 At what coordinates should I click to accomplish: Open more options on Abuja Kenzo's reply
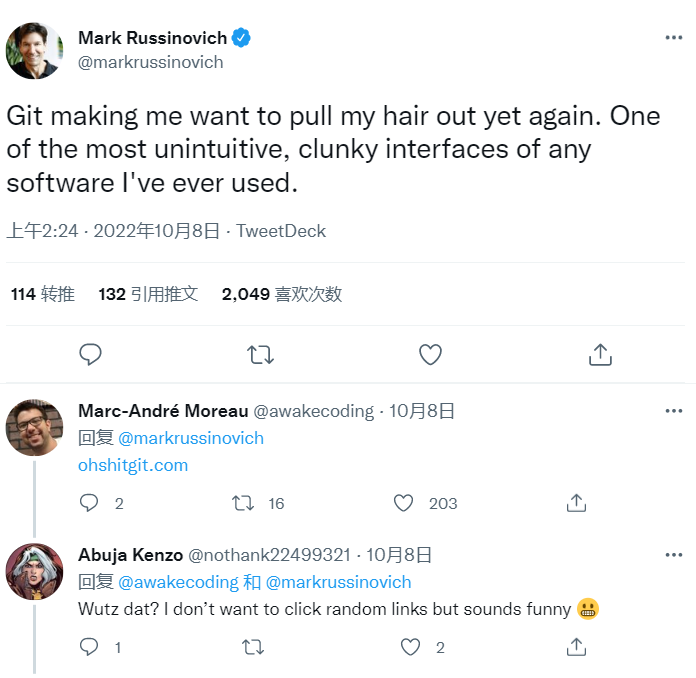[674, 555]
